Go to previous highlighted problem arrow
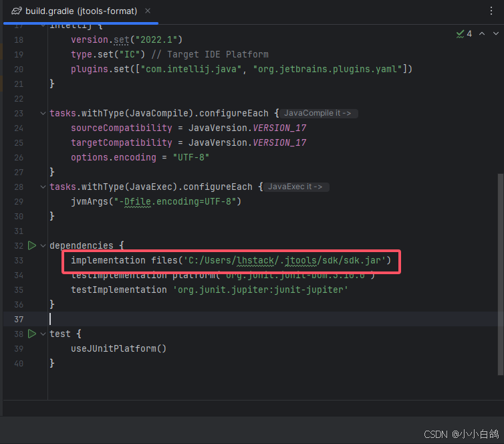 (482, 33)
